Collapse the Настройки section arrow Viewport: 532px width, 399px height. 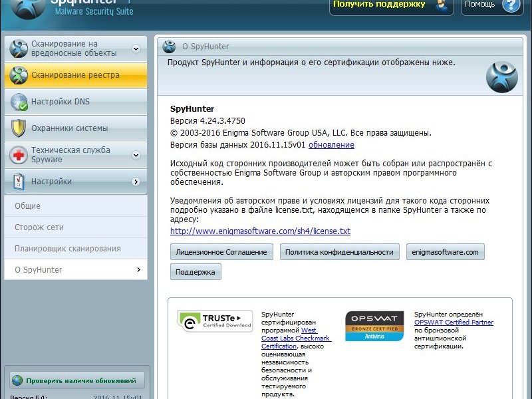136,182
